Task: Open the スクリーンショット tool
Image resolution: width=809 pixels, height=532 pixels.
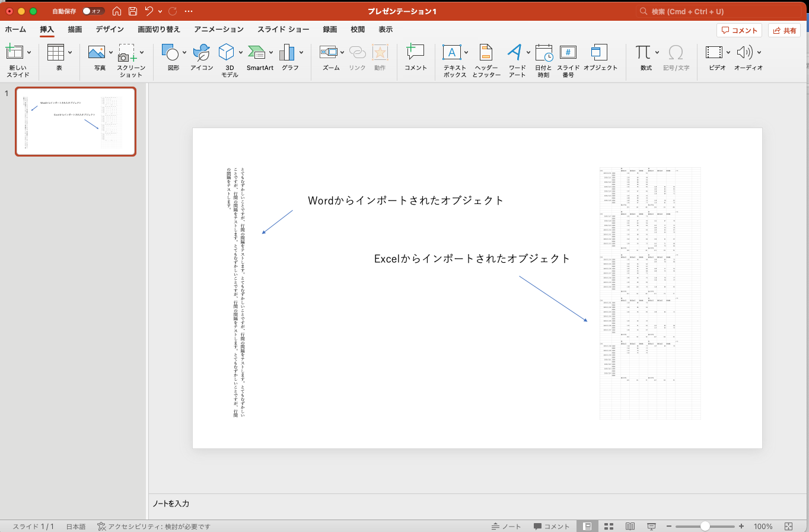Action: (x=127, y=53)
